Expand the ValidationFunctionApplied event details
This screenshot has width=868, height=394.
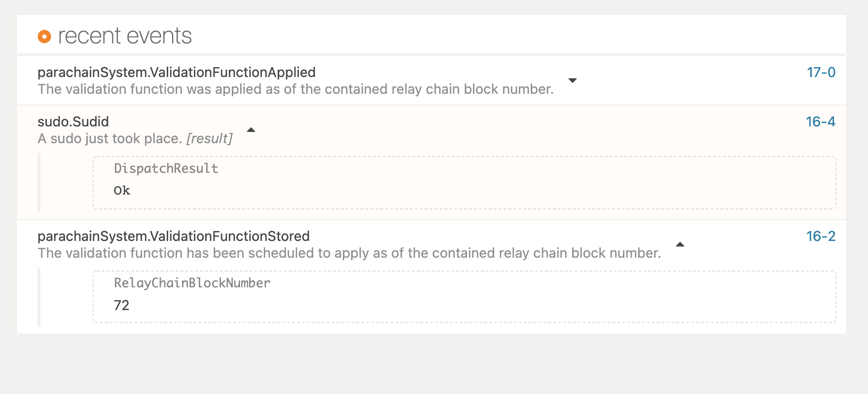(x=573, y=80)
